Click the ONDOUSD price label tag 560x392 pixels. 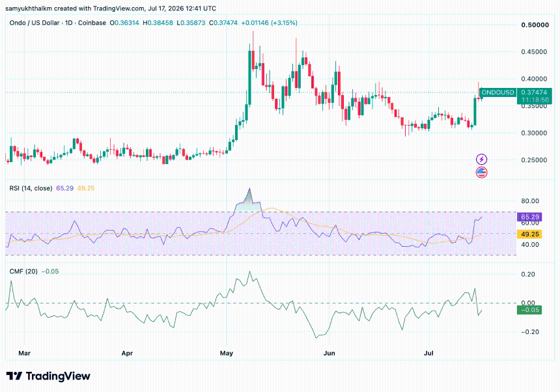pyautogui.click(x=498, y=92)
